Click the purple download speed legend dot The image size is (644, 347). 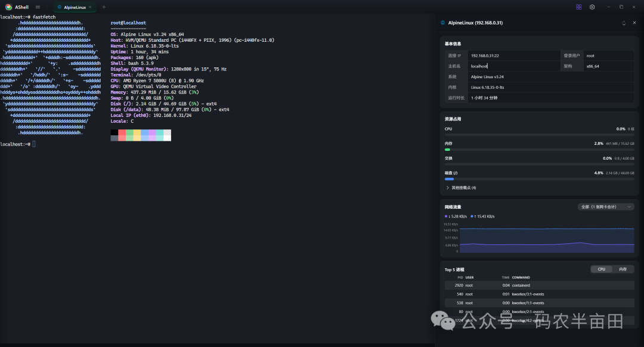pos(446,216)
